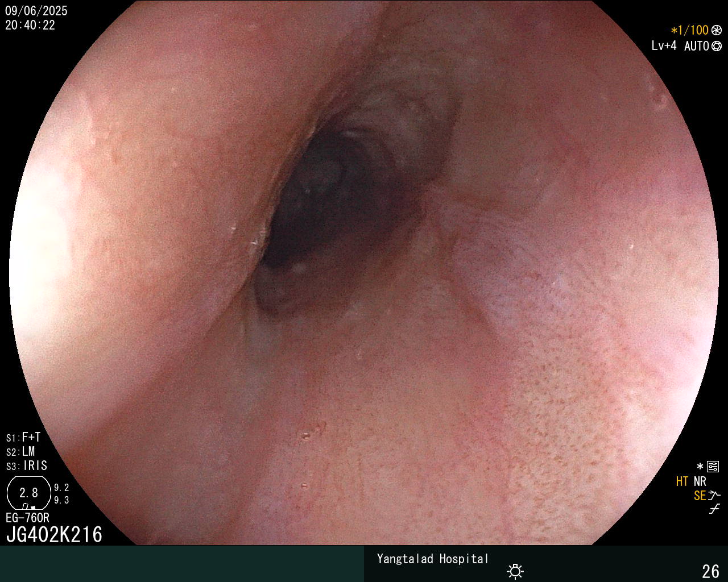728x582 pixels.
Task: Select the time 20:40:22
Action: coord(30,25)
